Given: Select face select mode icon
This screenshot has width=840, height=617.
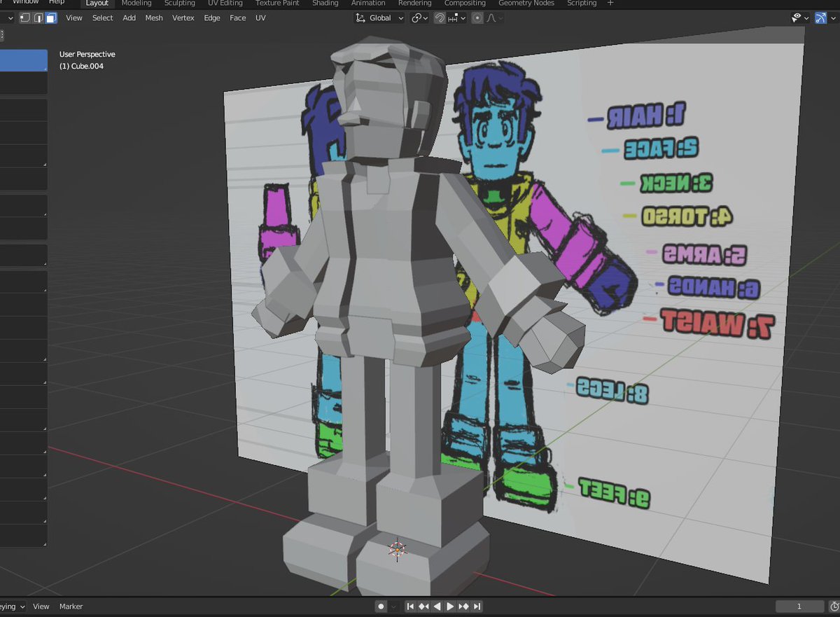Looking at the screenshot, I should point(51,18).
